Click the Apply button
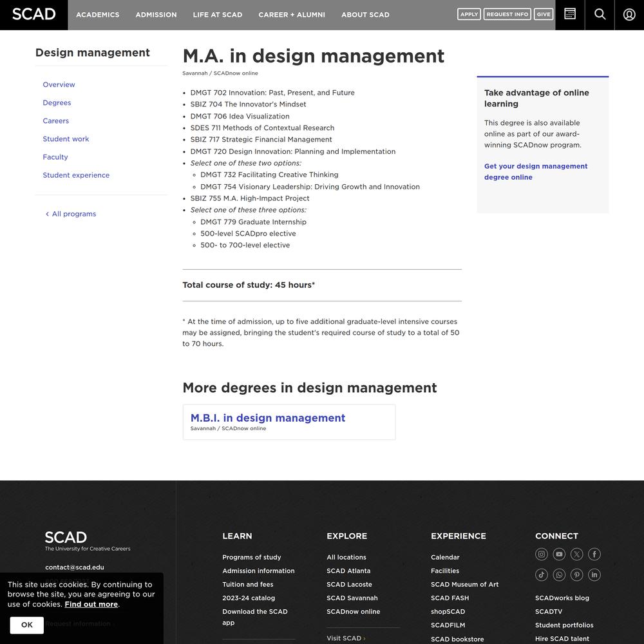The image size is (644, 644). (x=469, y=14)
